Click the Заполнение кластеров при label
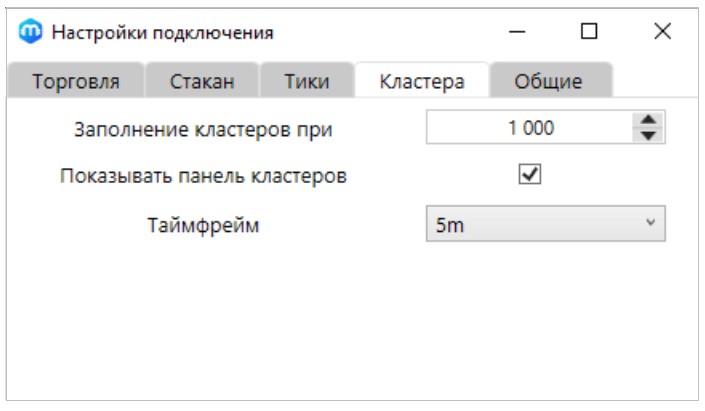This screenshot has width=705, height=411. pyautogui.click(x=203, y=129)
